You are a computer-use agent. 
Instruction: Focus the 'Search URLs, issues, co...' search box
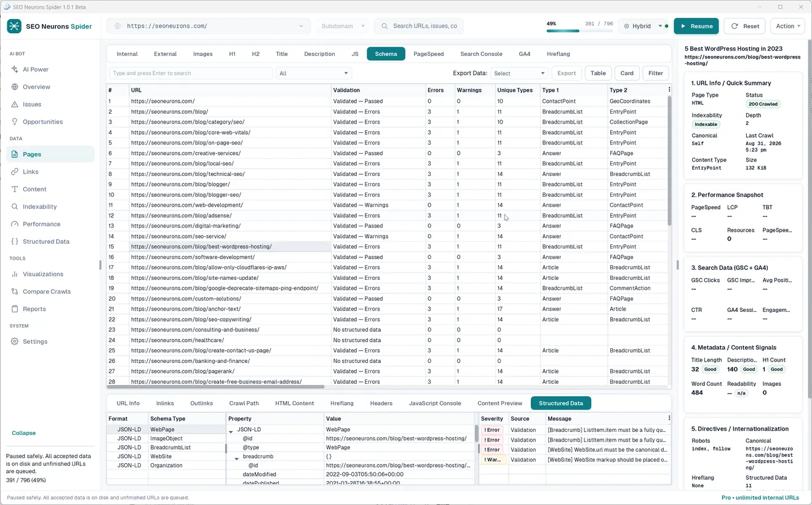[x=418, y=26]
